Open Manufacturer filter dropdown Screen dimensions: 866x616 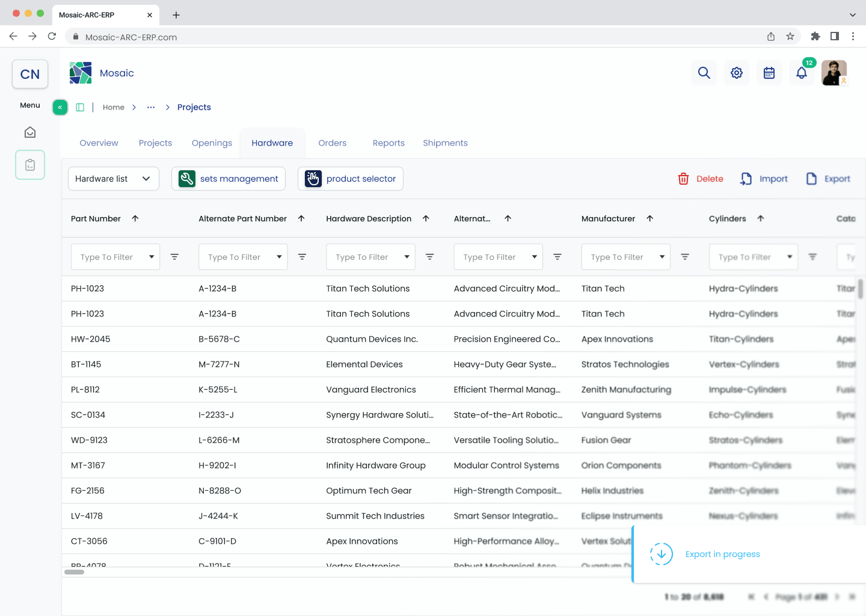click(x=626, y=257)
